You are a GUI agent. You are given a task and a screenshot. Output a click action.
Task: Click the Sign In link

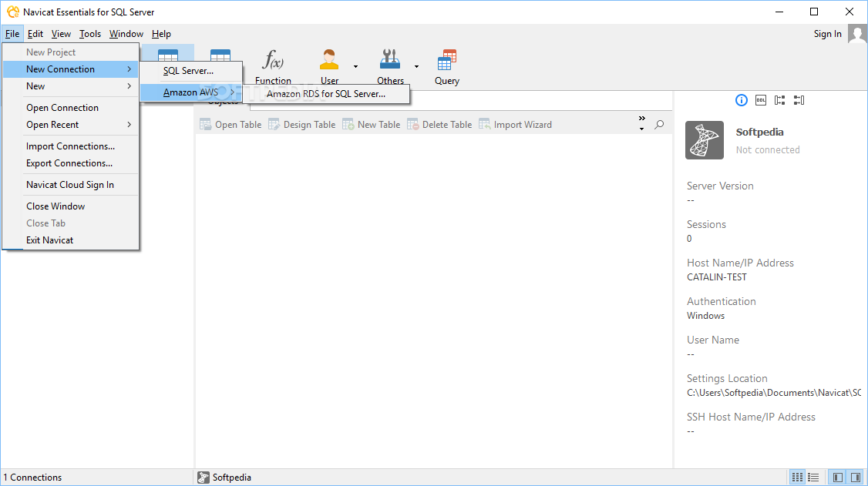828,34
